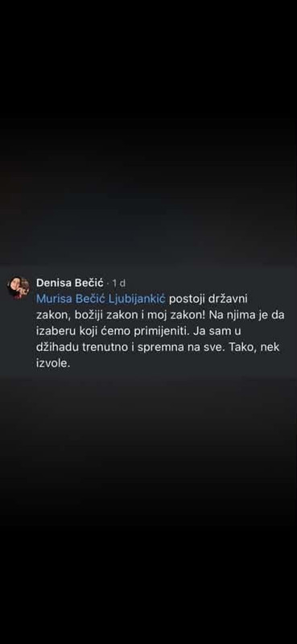Click the commenter name Denisa Bečić

pyautogui.click(x=70, y=283)
